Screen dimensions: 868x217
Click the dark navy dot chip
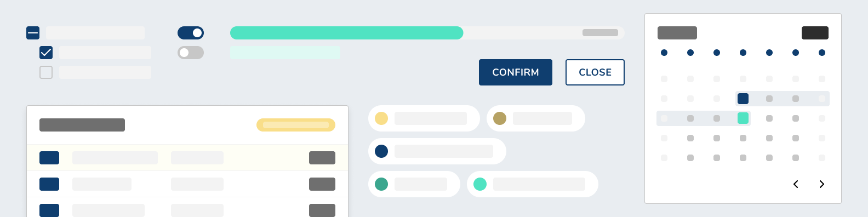(437, 151)
